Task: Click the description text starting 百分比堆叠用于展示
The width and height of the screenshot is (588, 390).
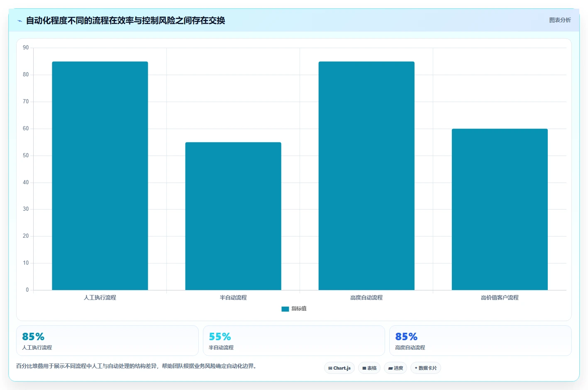Action: point(137,366)
